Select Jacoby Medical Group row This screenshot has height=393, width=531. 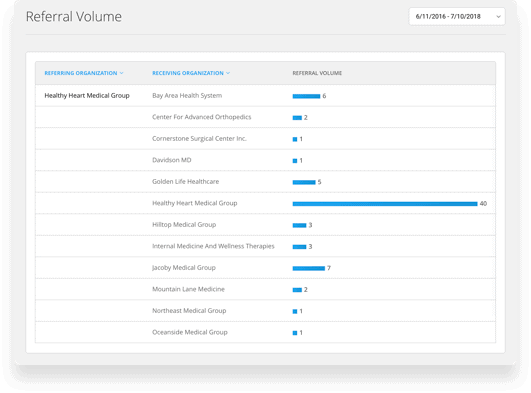pyautogui.click(x=265, y=268)
